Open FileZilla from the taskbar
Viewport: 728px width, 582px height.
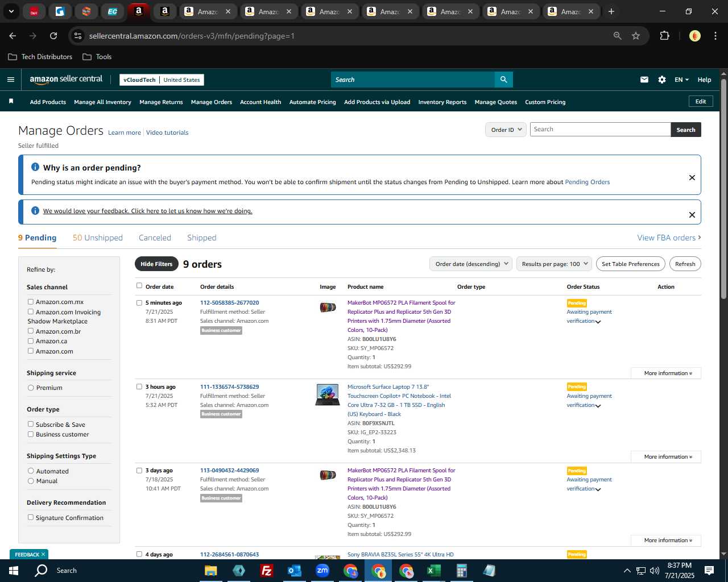pos(266,571)
